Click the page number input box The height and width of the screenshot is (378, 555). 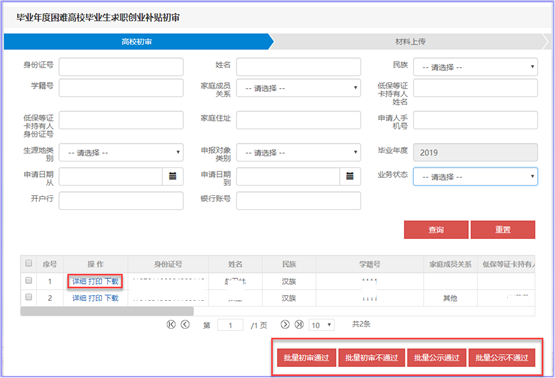(230, 325)
